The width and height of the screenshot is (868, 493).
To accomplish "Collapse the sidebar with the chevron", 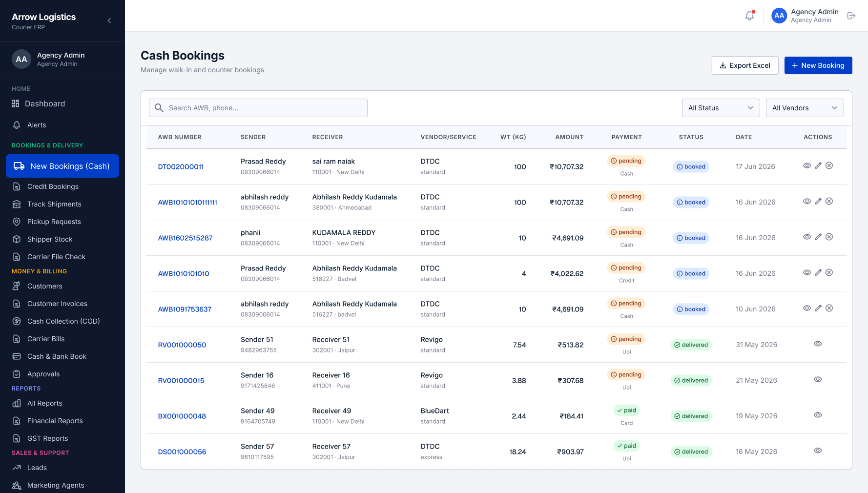I will (109, 21).
